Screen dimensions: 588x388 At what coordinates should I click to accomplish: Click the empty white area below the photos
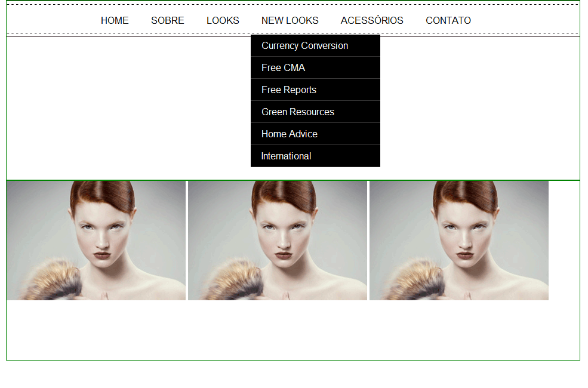pos(293,330)
